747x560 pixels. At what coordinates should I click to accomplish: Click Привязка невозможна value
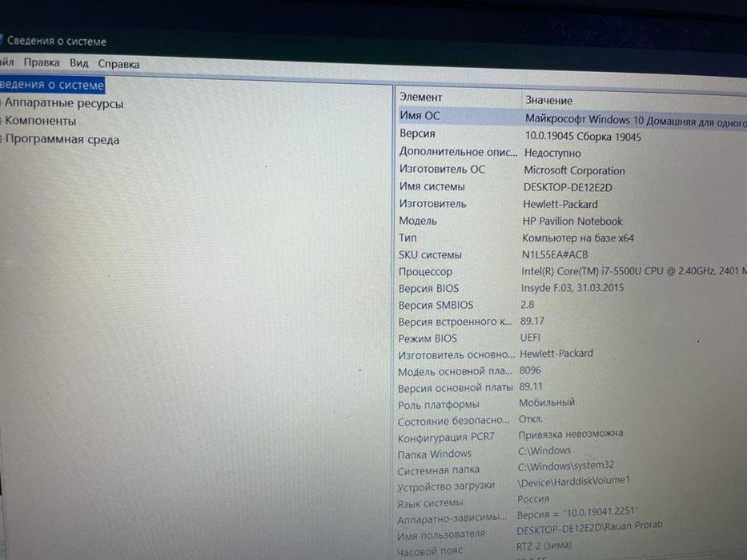(571, 434)
